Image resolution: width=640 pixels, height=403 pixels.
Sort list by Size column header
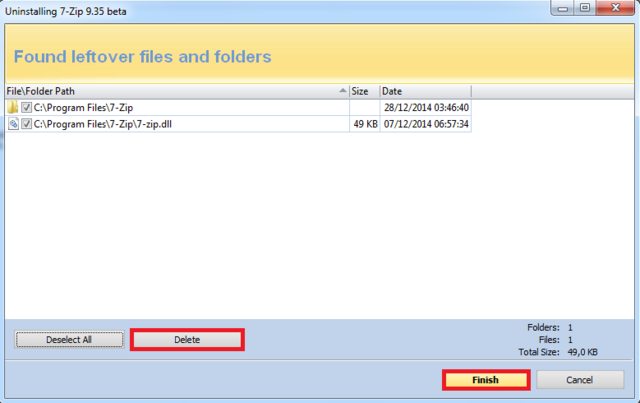364,91
